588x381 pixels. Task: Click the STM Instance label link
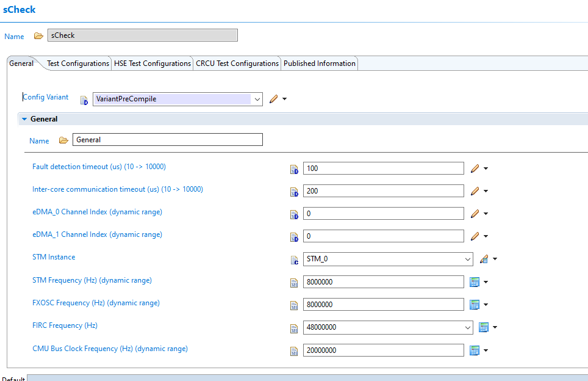54,257
